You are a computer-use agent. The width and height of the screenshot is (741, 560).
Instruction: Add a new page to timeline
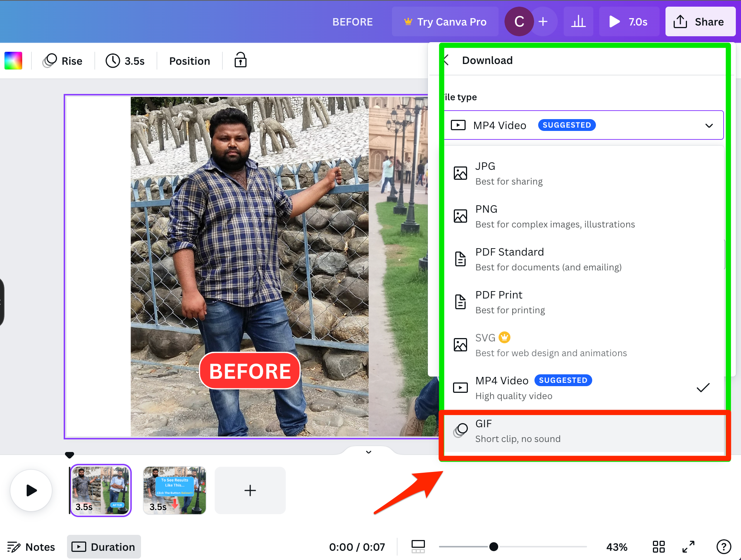coord(250,490)
